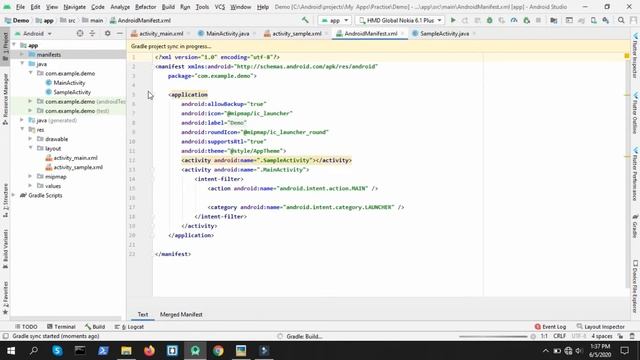The image size is (640, 360).
Task: Open the AVD Manager phone icon
Action: coord(593,20)
